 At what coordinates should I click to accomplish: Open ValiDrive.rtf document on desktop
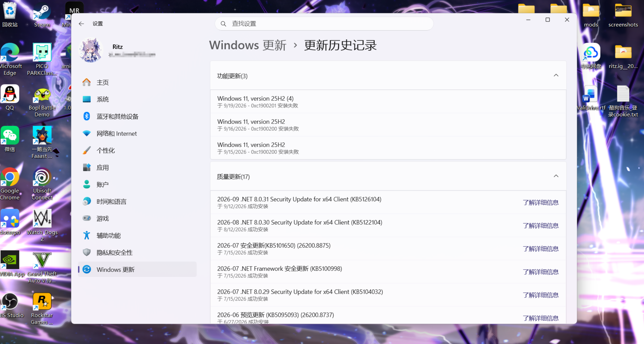click(591, 98)
